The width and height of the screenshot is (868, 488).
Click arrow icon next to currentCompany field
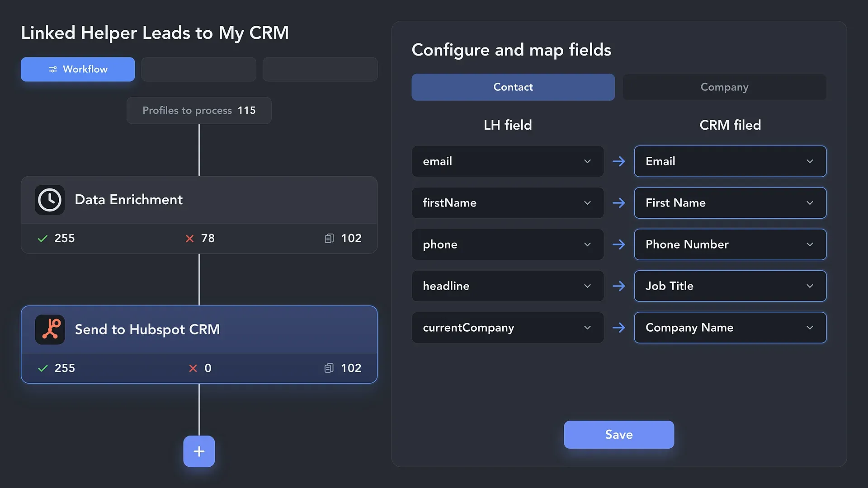pyautogui.click(x=619, y=328)
